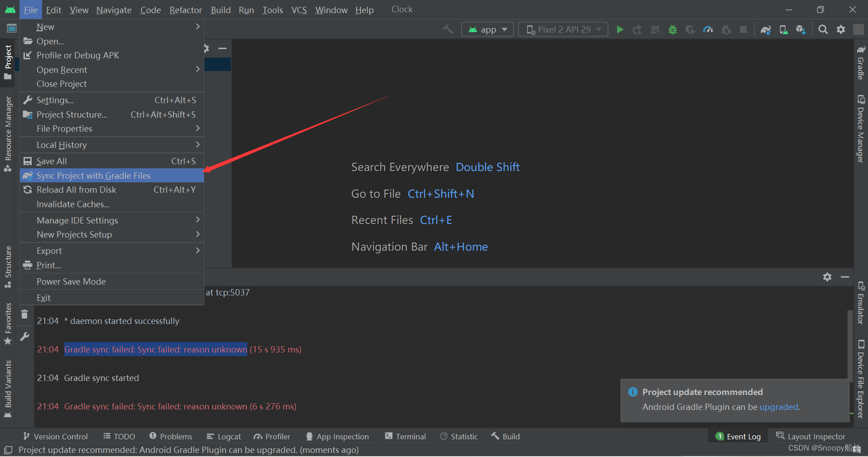Open Device Manager from the toolbar
This screenshot has height=457, width=868.
pyautogui.click(x=783, y=29)
